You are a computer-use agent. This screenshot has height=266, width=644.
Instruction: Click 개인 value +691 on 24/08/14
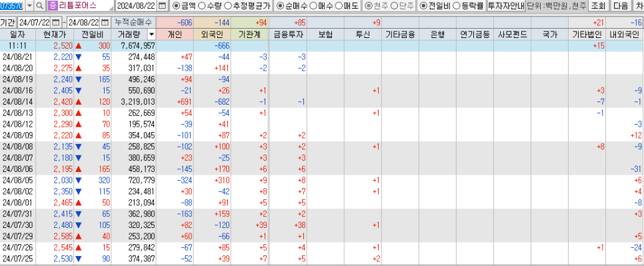[175, 102]
